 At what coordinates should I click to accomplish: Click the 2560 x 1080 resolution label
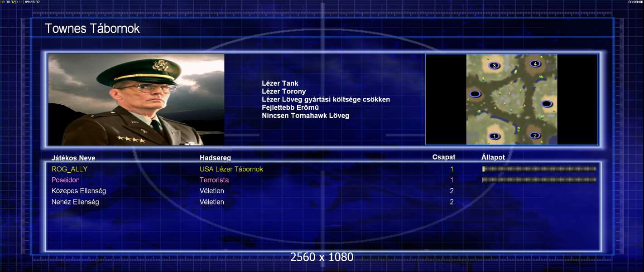point(322,257)
